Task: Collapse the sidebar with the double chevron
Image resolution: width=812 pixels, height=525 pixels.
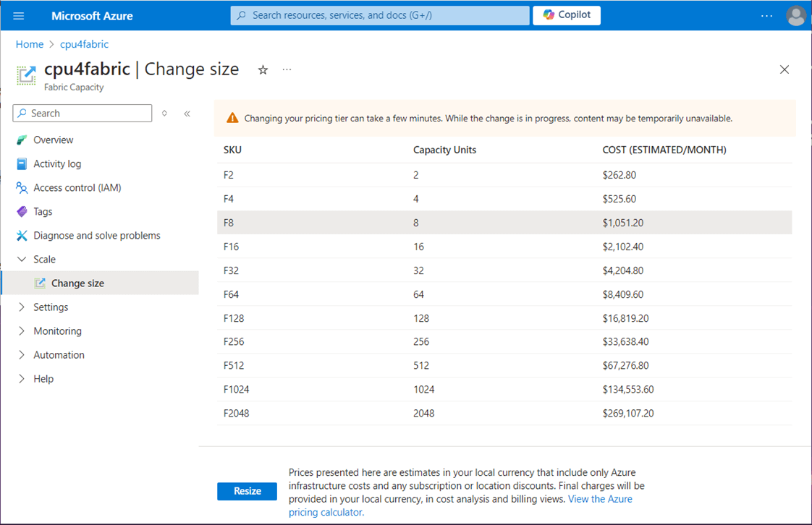Action: coord(187,114)
